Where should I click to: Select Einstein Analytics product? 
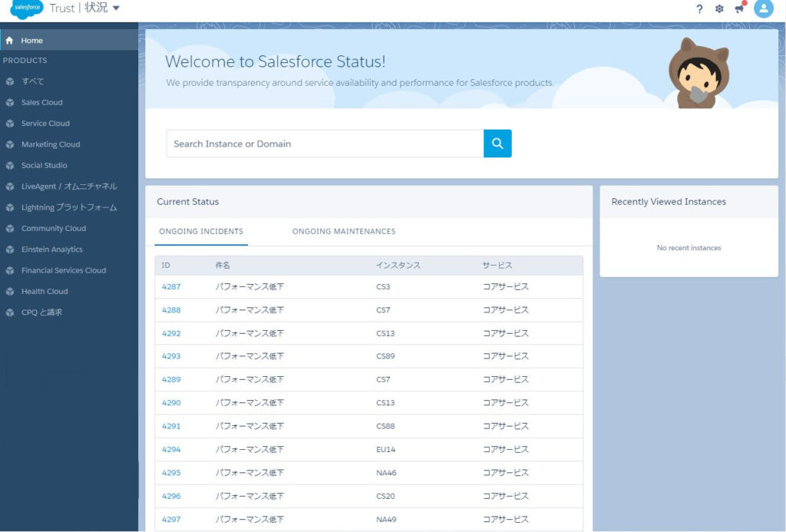(51, 249)
